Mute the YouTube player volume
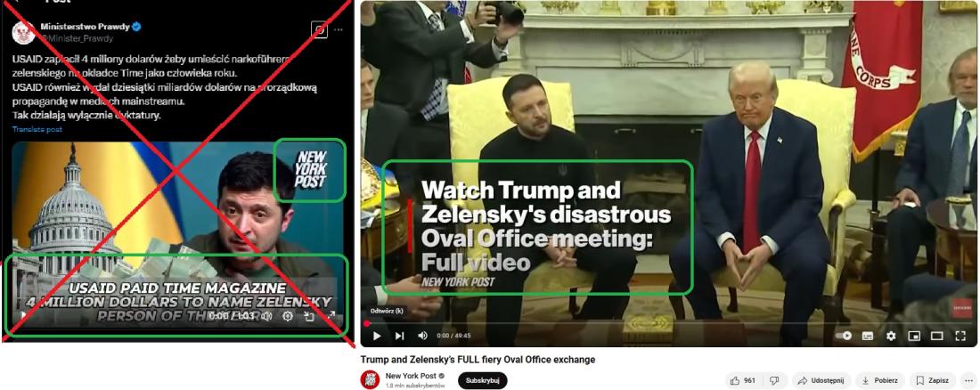The image size is (980, 390). click(x=422, y=336)
